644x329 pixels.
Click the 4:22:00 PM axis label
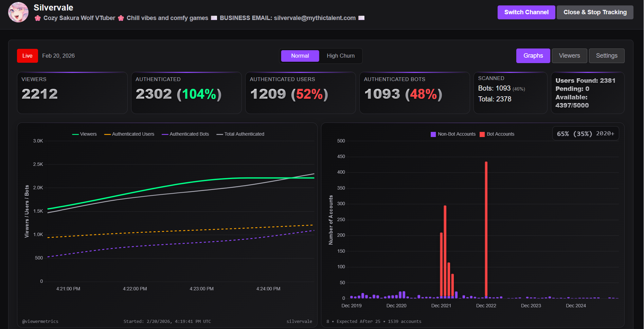(x=135, y=289)
